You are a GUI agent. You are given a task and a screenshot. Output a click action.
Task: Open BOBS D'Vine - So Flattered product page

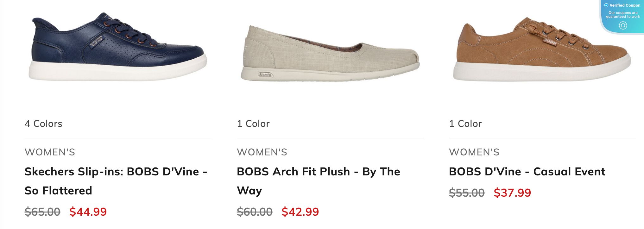tap(116, 181)
